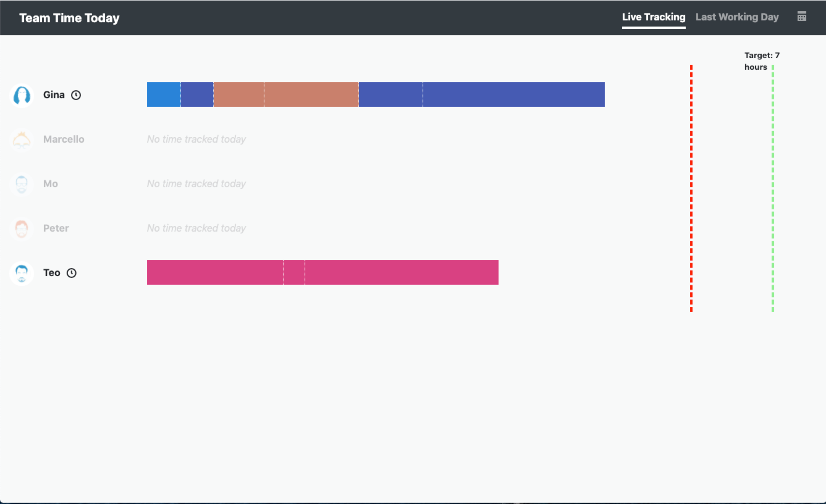Click the clock icon next to Gina
The image size is (826, 504).
(x=76, y=95)
